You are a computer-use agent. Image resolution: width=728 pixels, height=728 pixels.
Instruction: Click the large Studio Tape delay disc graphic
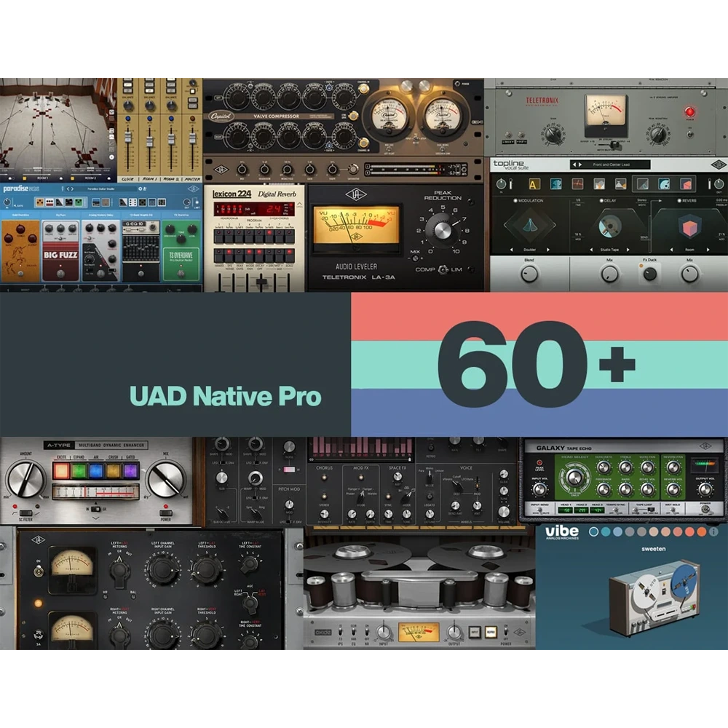point(609,226)
